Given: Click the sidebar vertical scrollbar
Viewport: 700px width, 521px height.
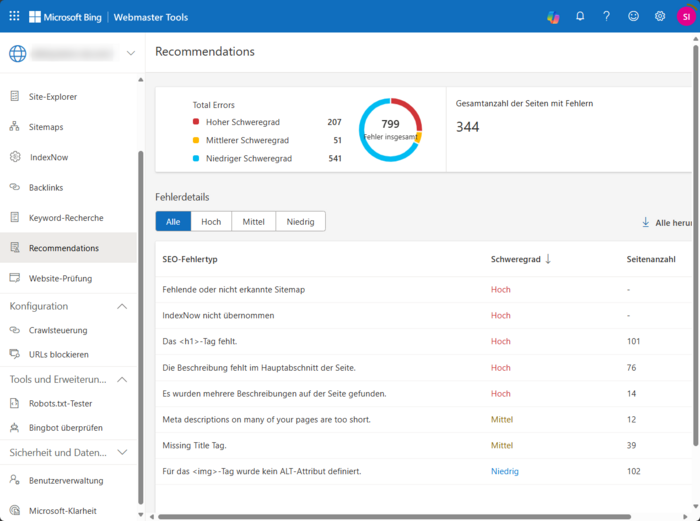Looking at the screenshot, I should pos(141,328).
